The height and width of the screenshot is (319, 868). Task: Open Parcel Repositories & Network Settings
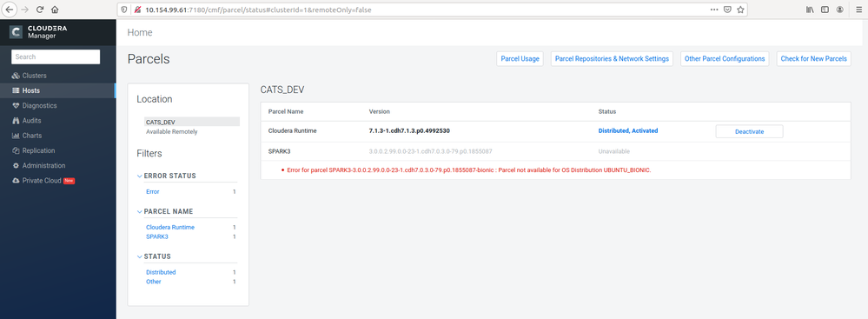tap(612, 59)
